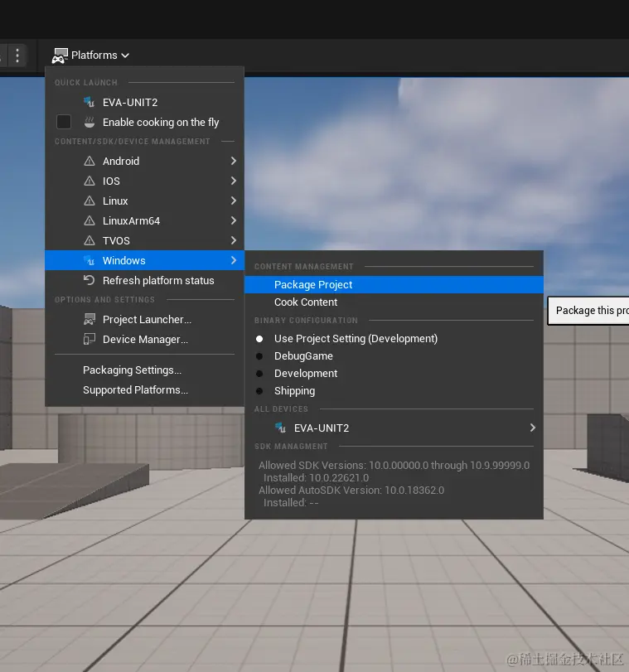The width and height of the screenshot is (629, 672).
Task: Expand the IOS submenu arrow
Action: click(233, 181)
